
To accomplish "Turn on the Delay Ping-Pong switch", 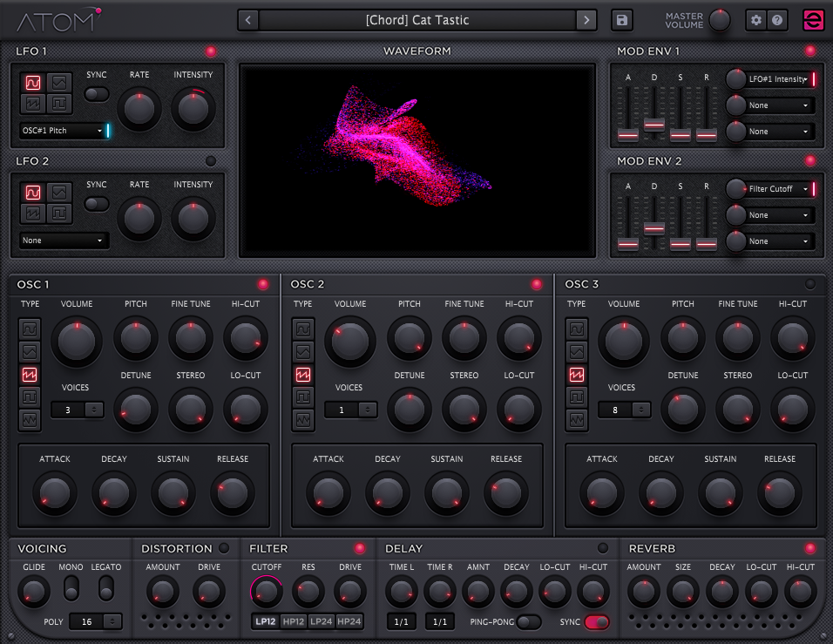I will (528, 622).
